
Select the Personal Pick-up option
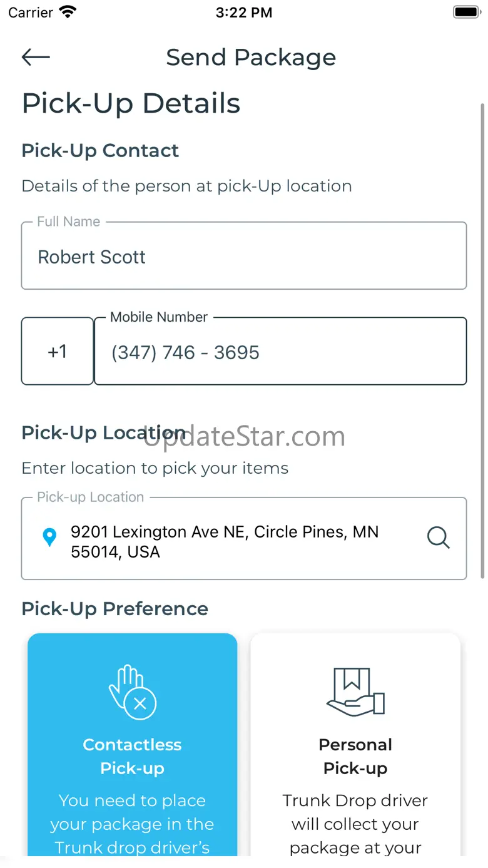pyautogui.click(x=355, y=745)
